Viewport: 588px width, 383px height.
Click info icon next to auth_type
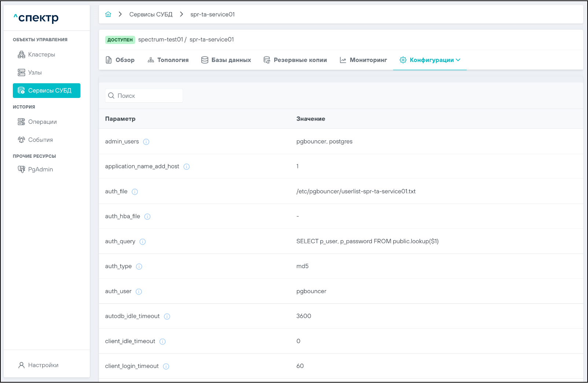(x=139, y=267)
